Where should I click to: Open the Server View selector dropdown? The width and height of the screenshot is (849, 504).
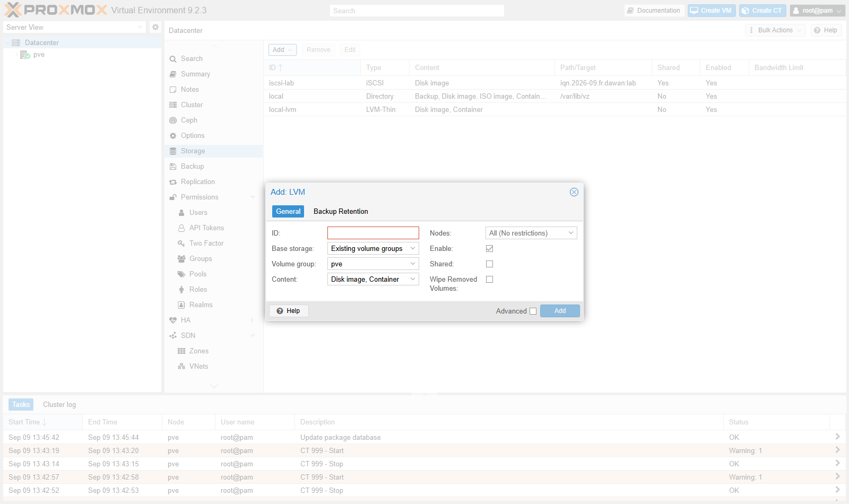tap(140, 27)
